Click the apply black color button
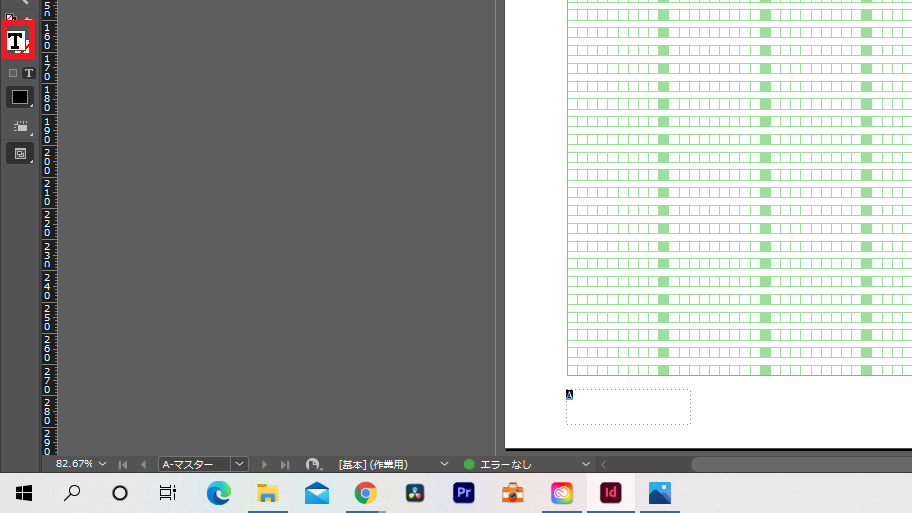Screen dimensions: 912x513 point(20,97)
